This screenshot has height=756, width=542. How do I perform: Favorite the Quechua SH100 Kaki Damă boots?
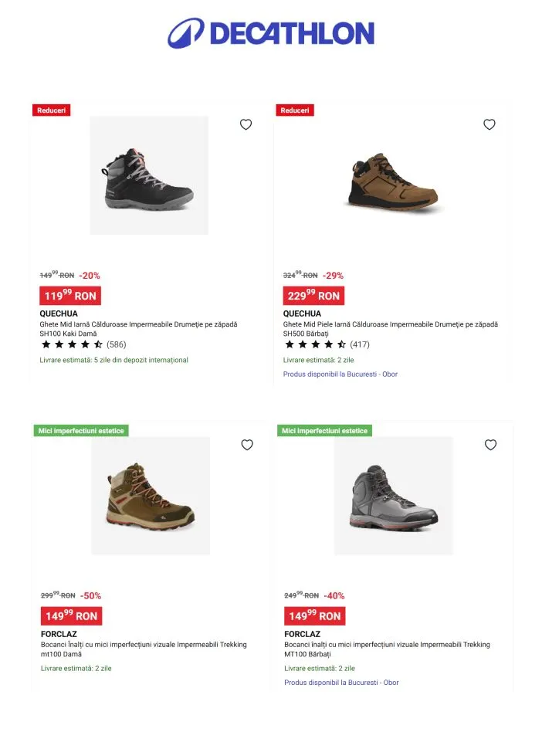tap(246, 124)
